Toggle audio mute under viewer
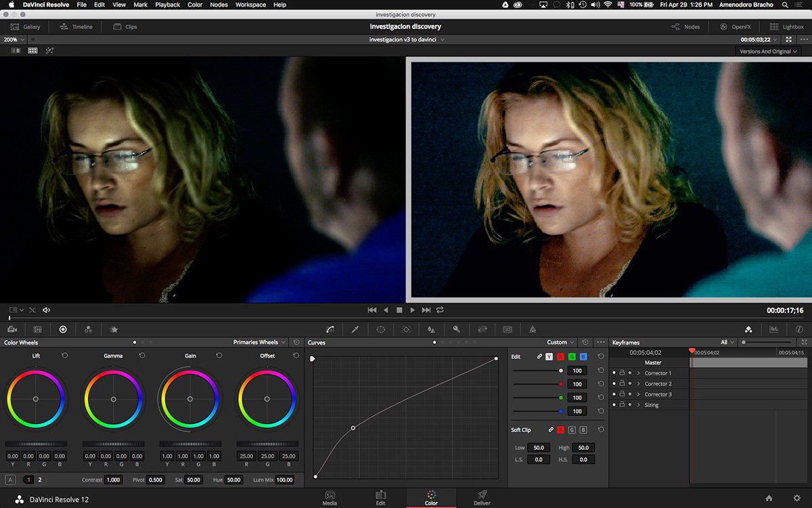This screenshot has height=508, width=812. 46,310
